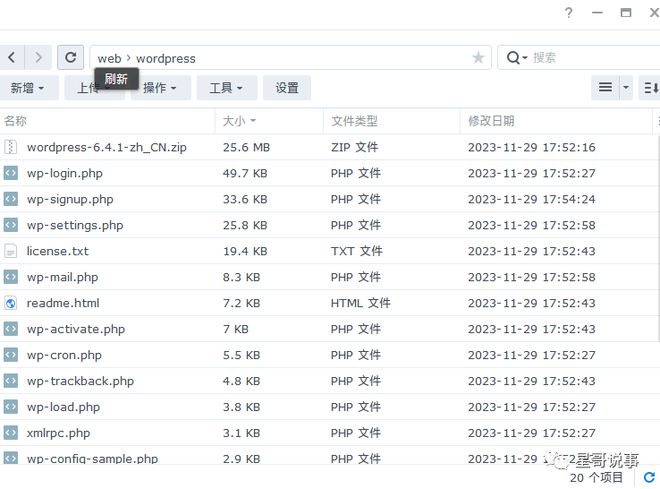Switch to list view mode icon

(605, 88)
